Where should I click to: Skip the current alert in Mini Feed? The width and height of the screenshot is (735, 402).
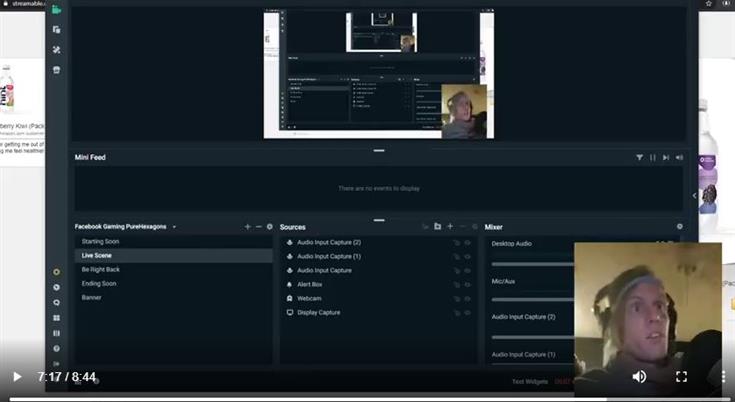[666, 157]
